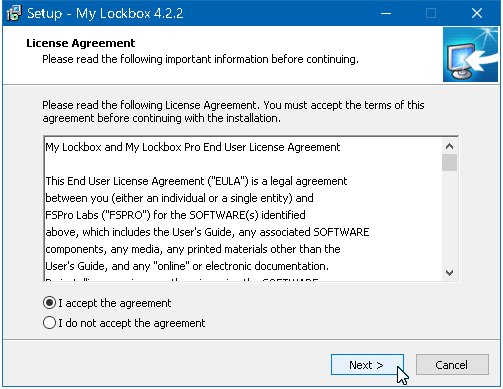Click the grayed-out maximize button
The width and height of the screenshot is (503, 389).
click(x=431, y=13)
